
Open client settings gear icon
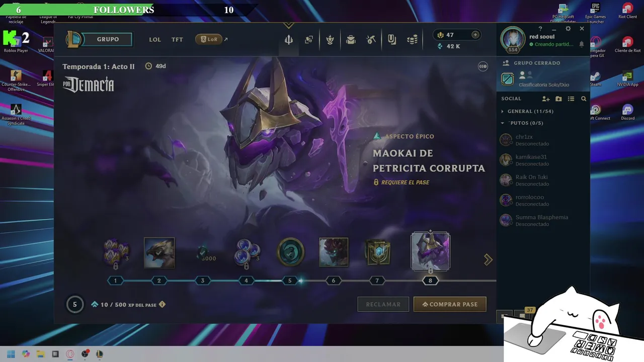(568, 29)
